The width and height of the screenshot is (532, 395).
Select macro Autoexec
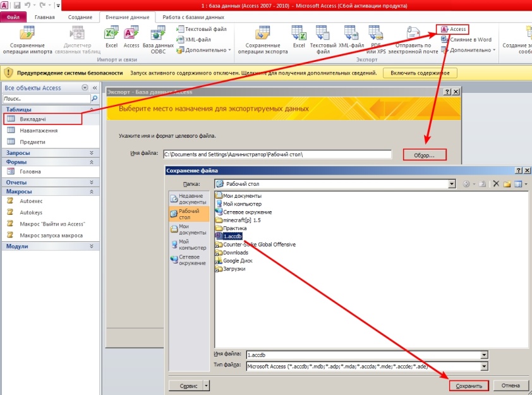[51, 201]
